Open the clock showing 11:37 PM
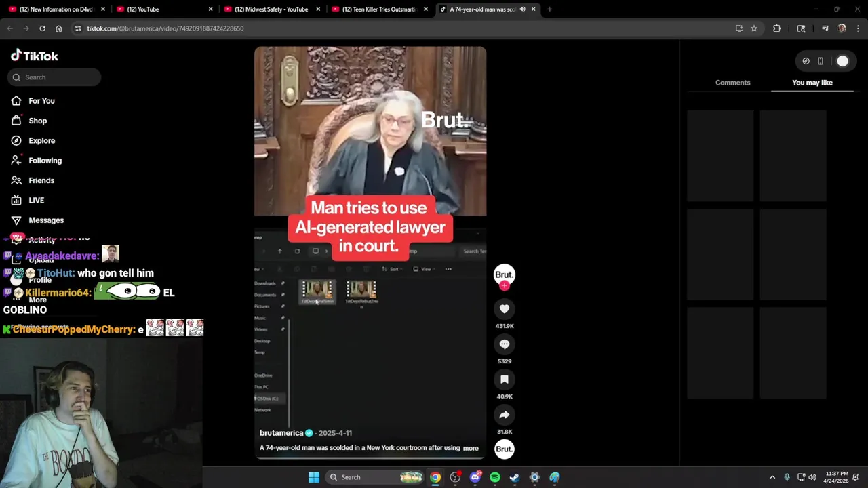Viewport: 868px width, 488px height. click(x=837, y=477)
